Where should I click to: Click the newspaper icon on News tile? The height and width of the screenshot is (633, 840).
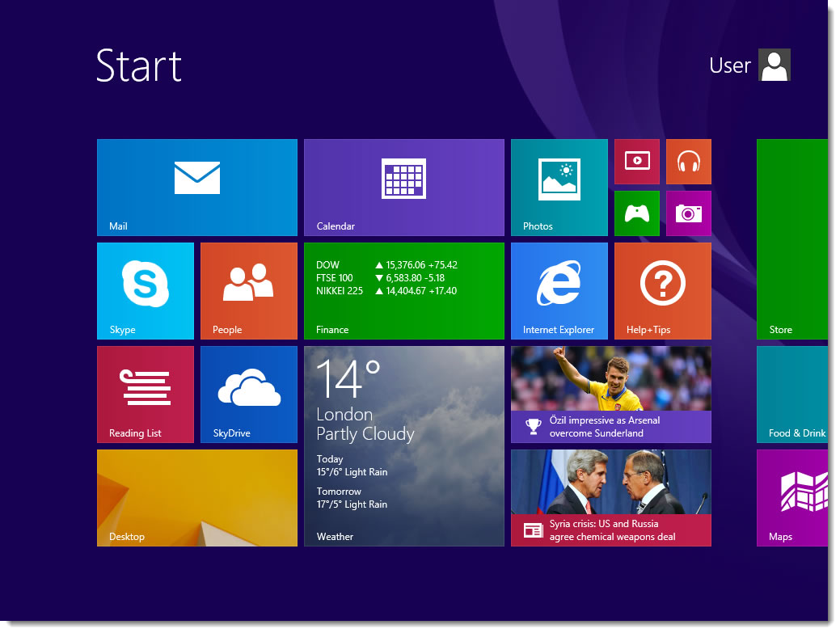click(533, 530)
